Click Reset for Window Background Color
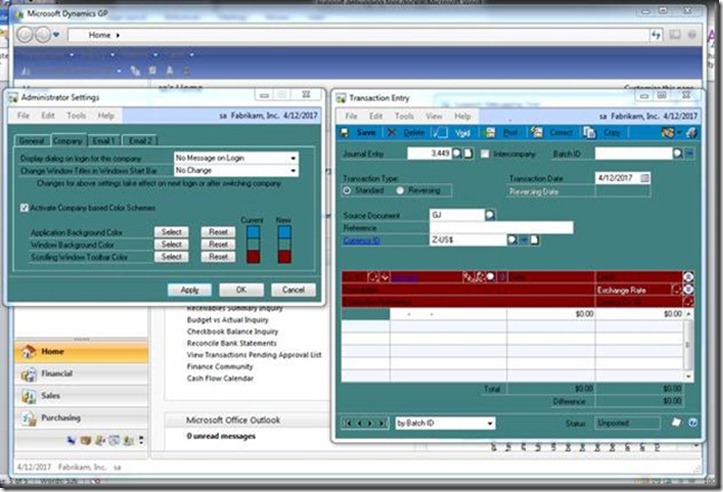Screen dimensions: 723x492 point(218,244)
